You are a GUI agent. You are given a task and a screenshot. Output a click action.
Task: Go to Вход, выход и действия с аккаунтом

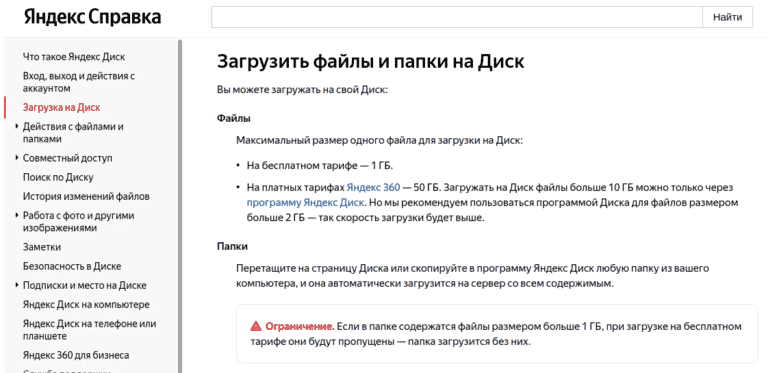(x=79, y=82)
